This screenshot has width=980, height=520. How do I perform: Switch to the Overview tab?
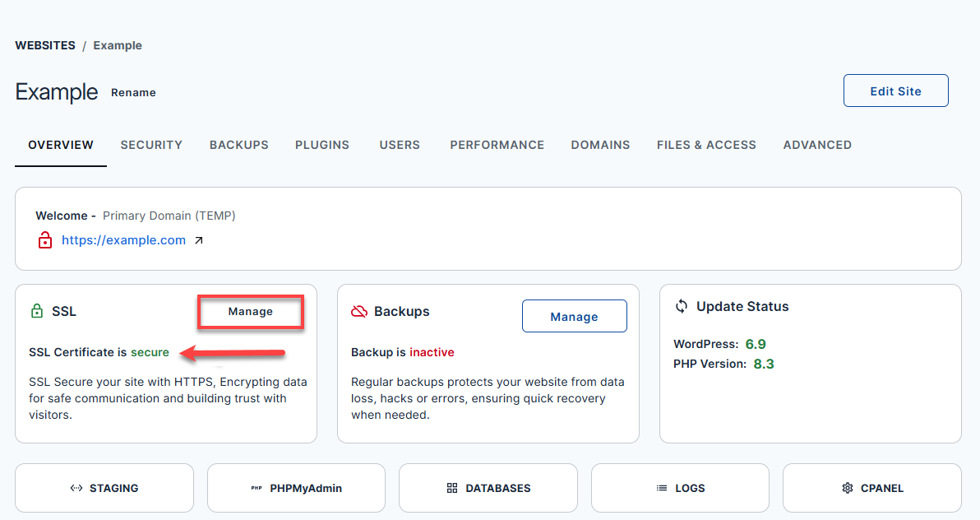[x=61, y=145]
